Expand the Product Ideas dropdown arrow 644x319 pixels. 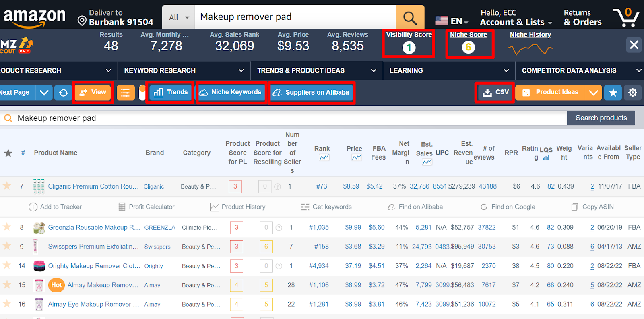[593, 93]
